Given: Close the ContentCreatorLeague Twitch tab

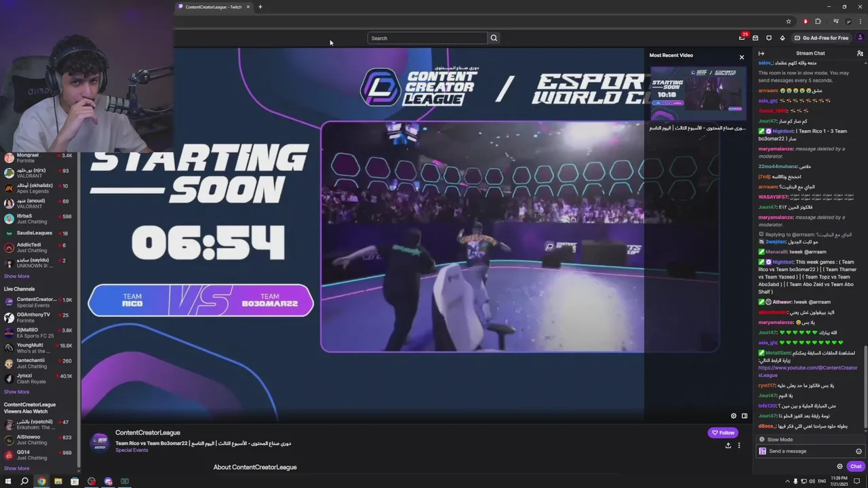Looking at the screenshot, I should [x=248, y=7].
